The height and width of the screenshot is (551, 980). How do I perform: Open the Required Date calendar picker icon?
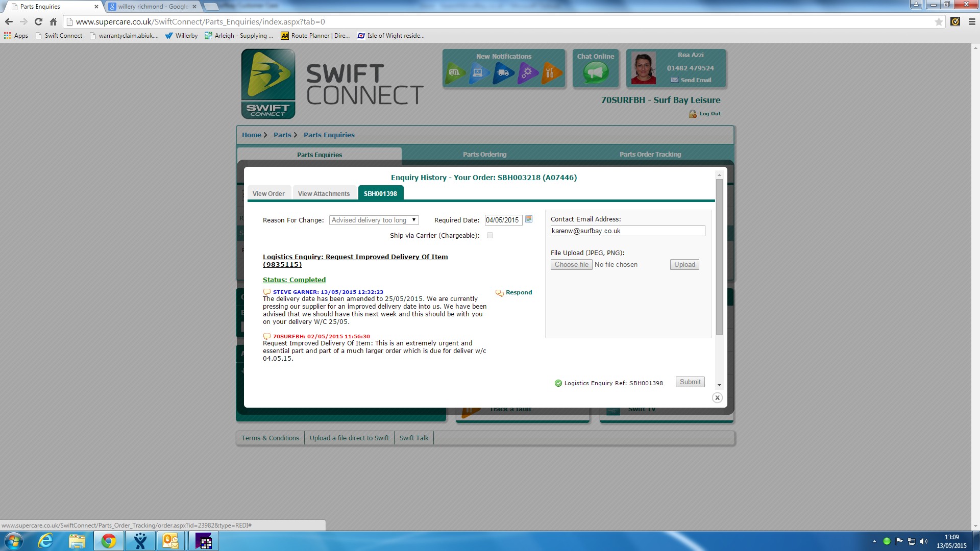point(529,219)
